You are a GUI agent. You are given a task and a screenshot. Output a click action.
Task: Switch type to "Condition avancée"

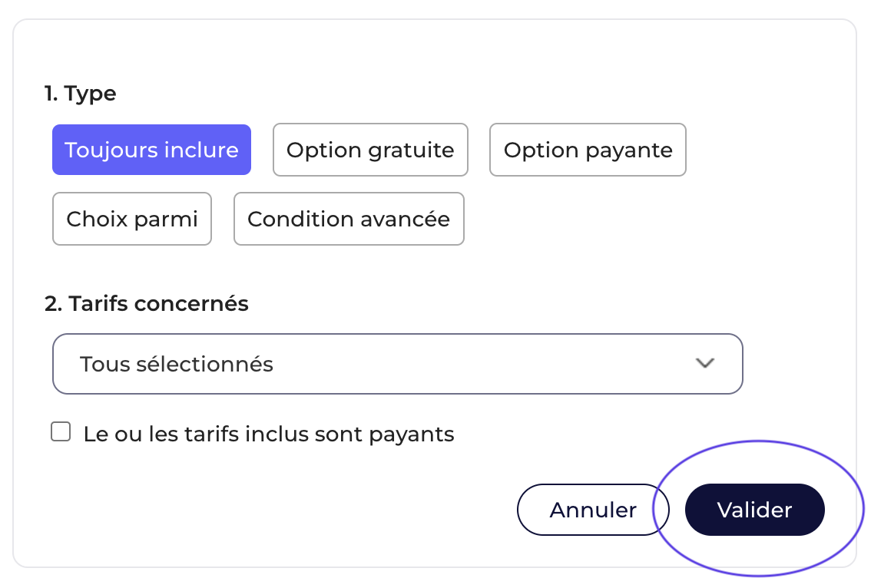349,219
